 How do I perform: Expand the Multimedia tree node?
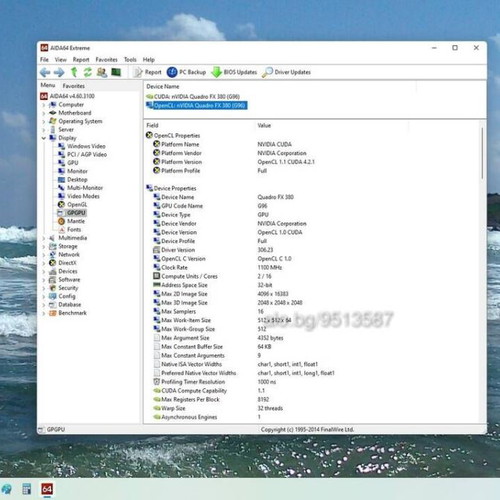pyautogui.click(x=44, y=238)
